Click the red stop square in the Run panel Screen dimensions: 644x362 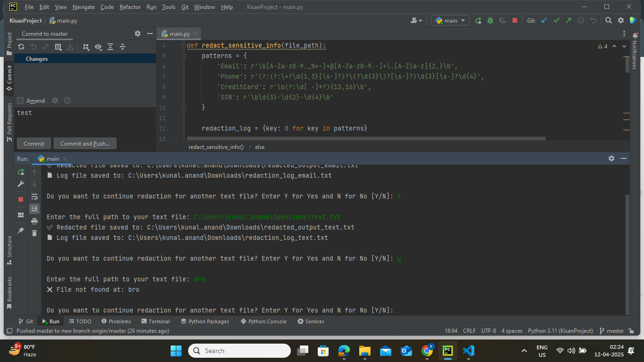click(21, 199)
